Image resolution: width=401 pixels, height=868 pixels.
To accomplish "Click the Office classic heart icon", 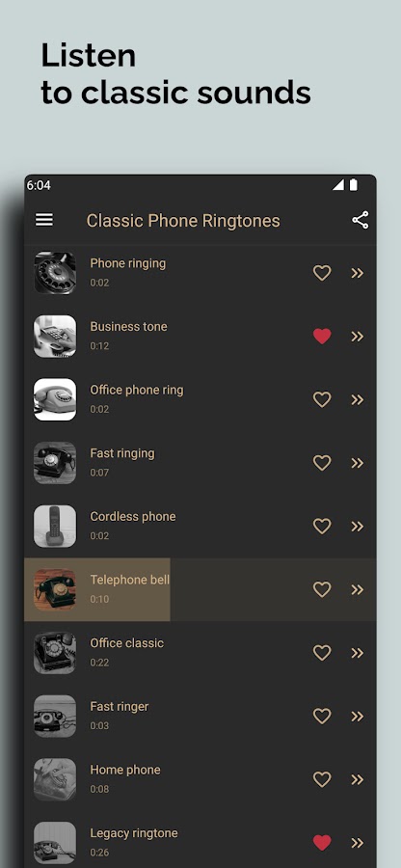I will click(322, 653).
